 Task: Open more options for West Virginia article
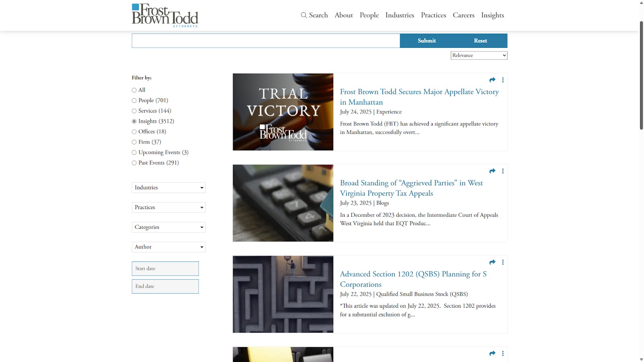tap(503, 171)
